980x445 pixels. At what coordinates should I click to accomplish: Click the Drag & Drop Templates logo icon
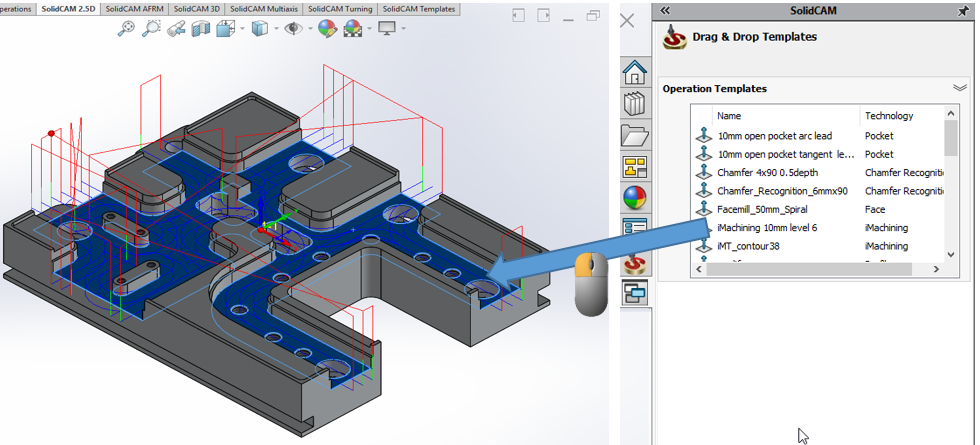click(x=674, y=37)
